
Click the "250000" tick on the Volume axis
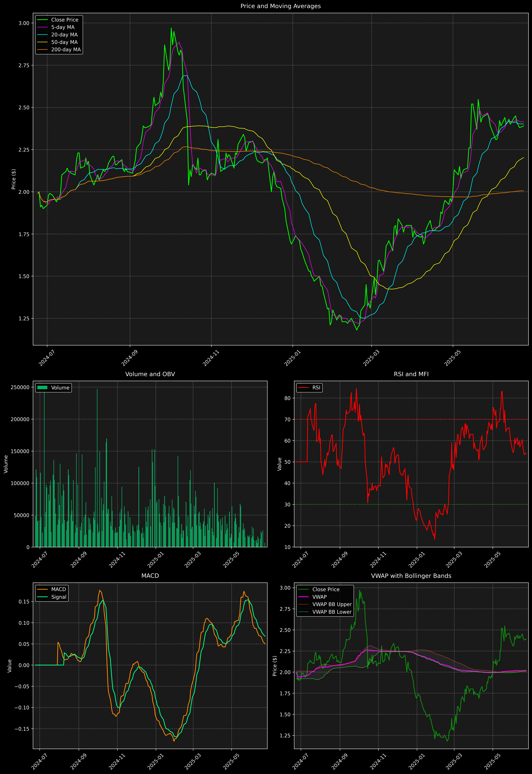point(20,387)
